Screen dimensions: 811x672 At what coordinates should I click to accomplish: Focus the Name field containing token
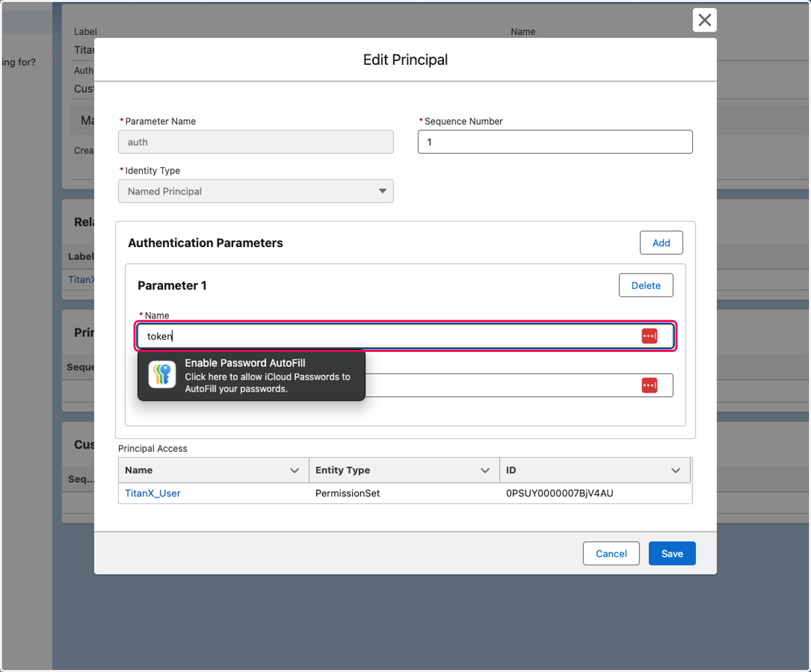[x=405, y=336]
